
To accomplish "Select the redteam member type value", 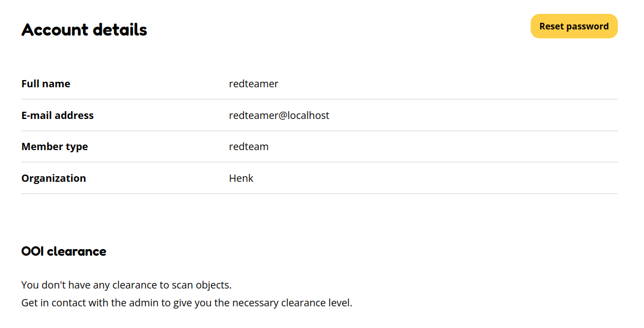I will click(x=248, y=146).
